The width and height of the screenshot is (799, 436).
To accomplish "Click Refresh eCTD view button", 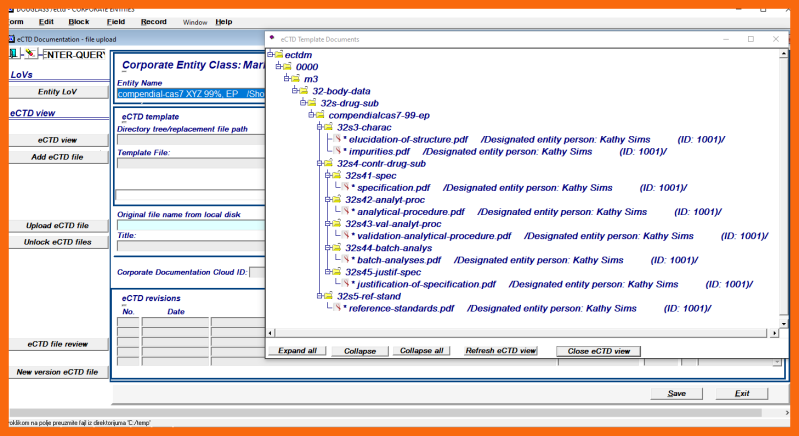I will click(x=500, y=351).
